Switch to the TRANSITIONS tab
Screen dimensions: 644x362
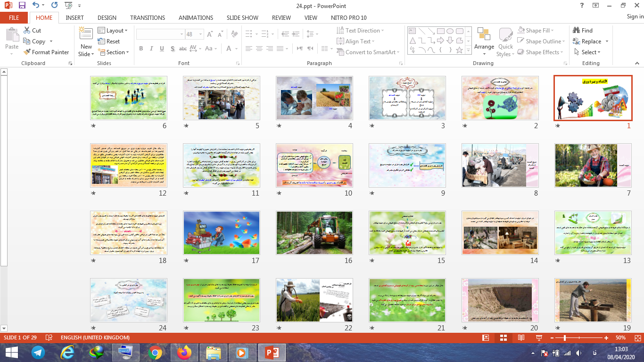148,17
